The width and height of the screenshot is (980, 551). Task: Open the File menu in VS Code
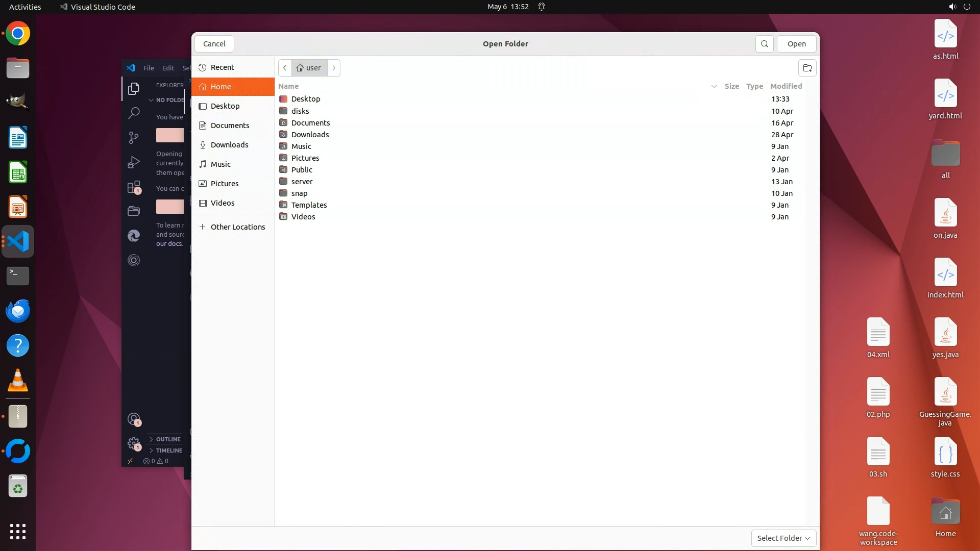[149, 68]
